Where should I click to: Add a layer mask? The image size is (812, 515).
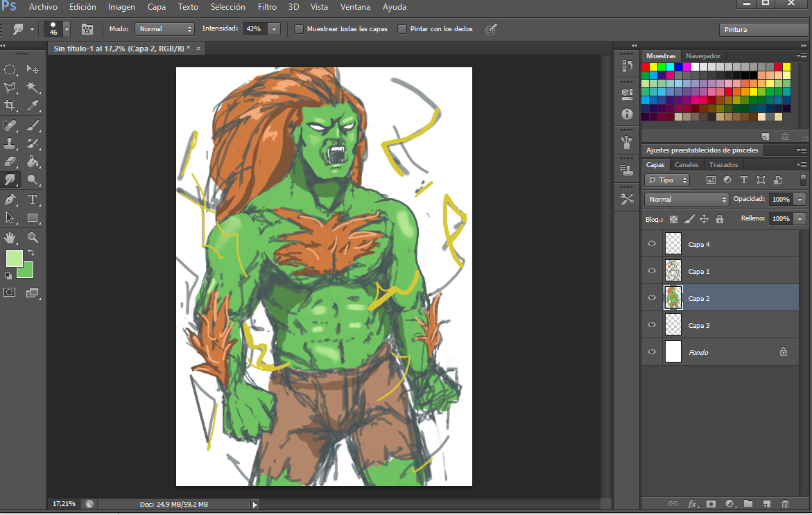[x=711, y=504]
